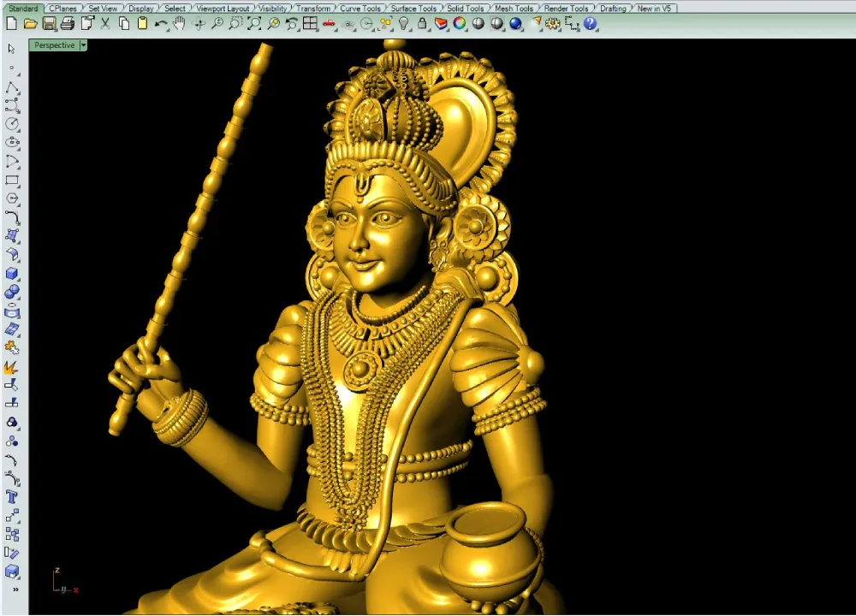
Task: Open Help with the question mark icon
Action: click(x=590, y=23)
